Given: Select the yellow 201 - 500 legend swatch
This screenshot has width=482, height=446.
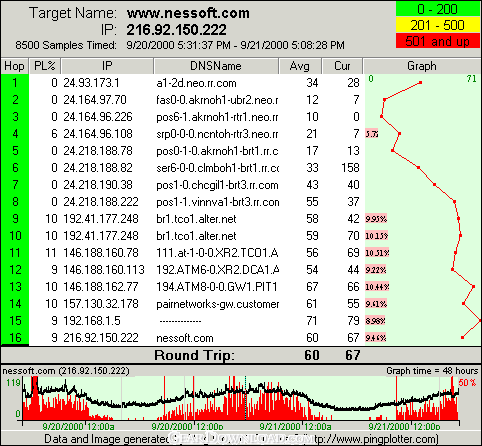Looking at the screenshot, I should tap(438, 25).
